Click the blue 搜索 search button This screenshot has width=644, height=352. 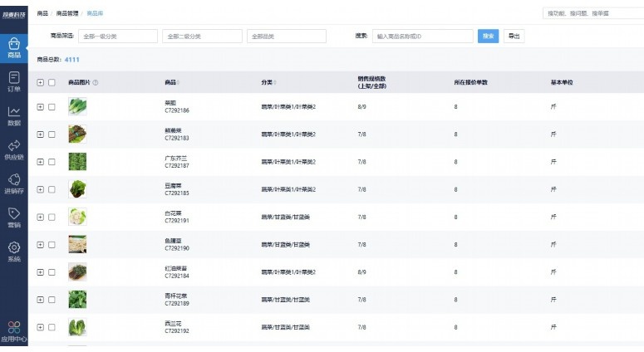[x=488, y=36]
